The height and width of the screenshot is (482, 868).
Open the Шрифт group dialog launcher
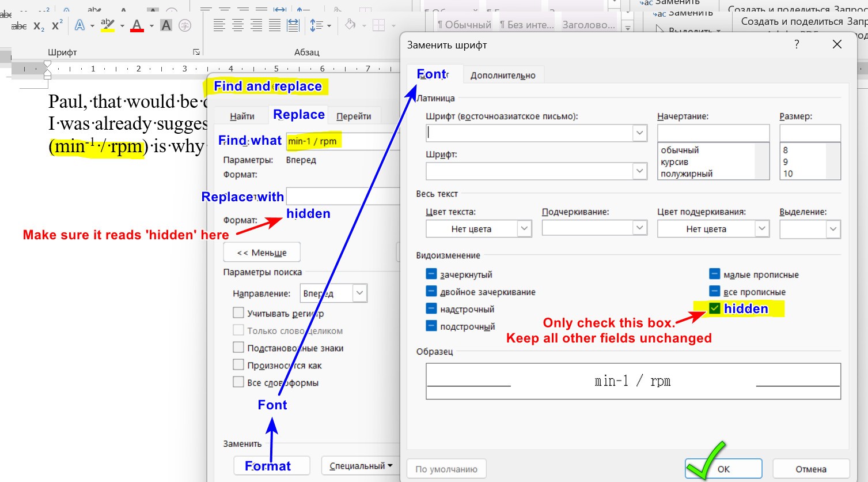coord(196,52)
